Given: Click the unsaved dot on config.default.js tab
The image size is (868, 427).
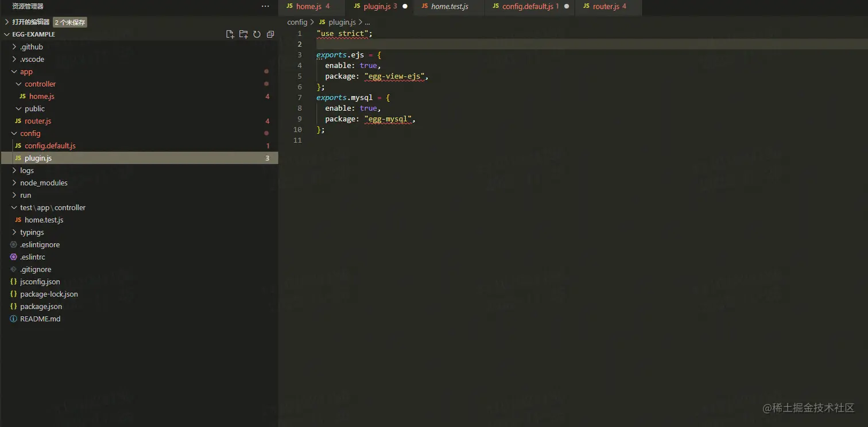Looking at the screenshot, I should pyautogui.click(x=567, y=6).
